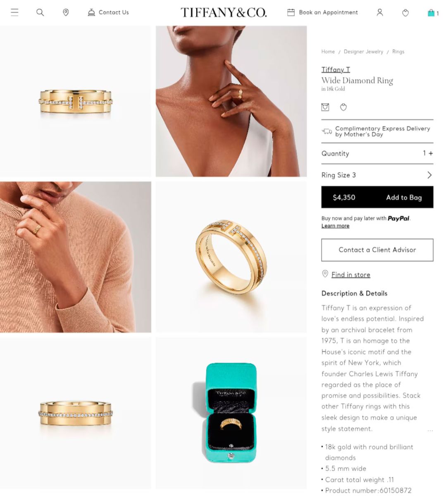
Task: Click the search magnifier icon
Action: click(40, 12)
